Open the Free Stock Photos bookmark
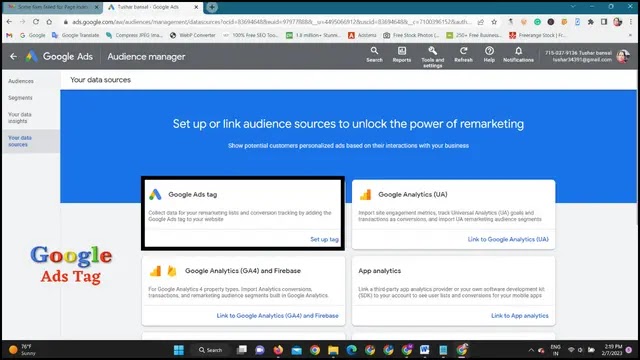This screenshot has height=360, width=640. (411, 36)
